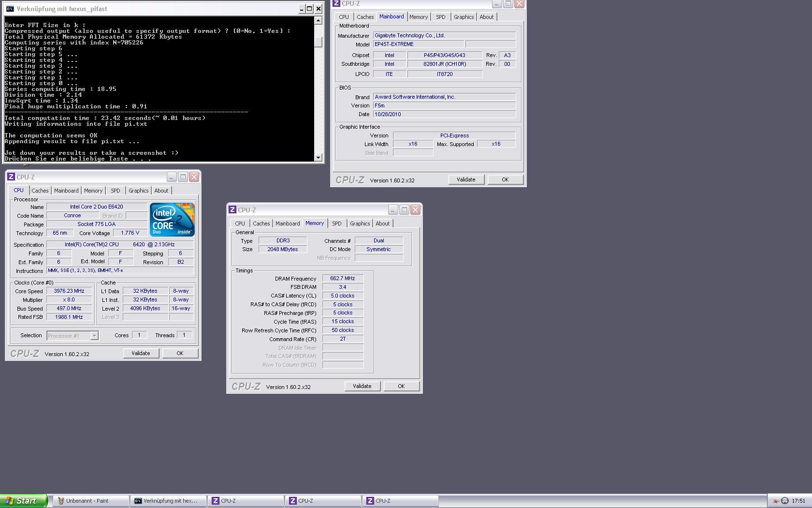Maximize the hexus_pifast console window

coord(310,9)
